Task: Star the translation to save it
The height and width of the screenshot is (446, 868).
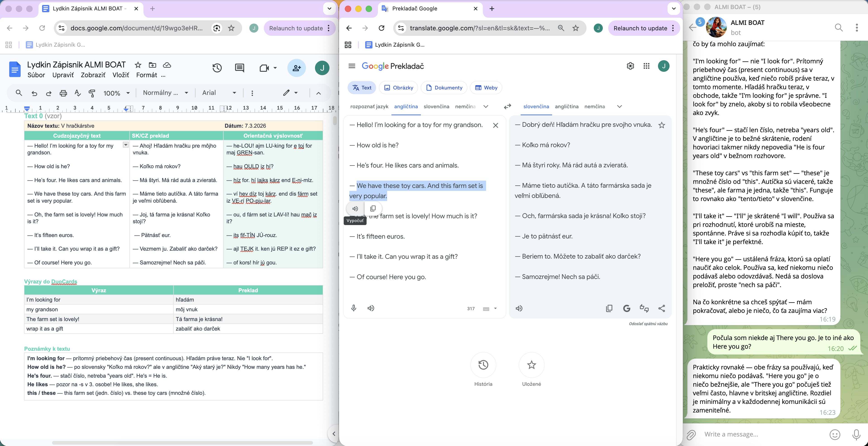Action: pyautogui.click(x=661, y=125)
